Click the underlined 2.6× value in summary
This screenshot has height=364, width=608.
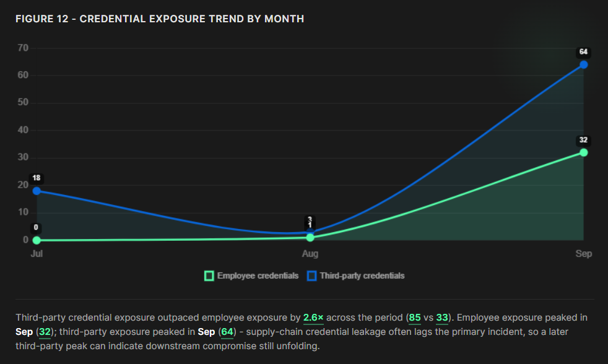[x=313, y=318]
